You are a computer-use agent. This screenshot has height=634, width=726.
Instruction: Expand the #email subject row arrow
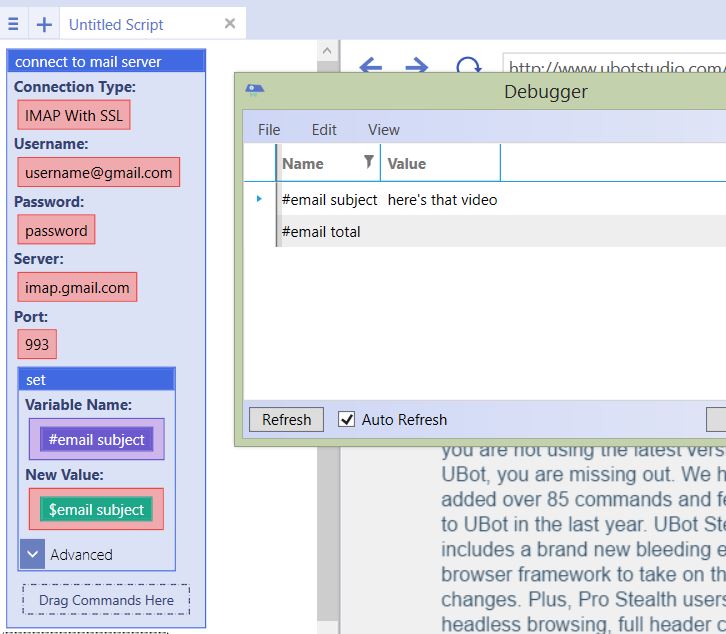click(259, 199)
